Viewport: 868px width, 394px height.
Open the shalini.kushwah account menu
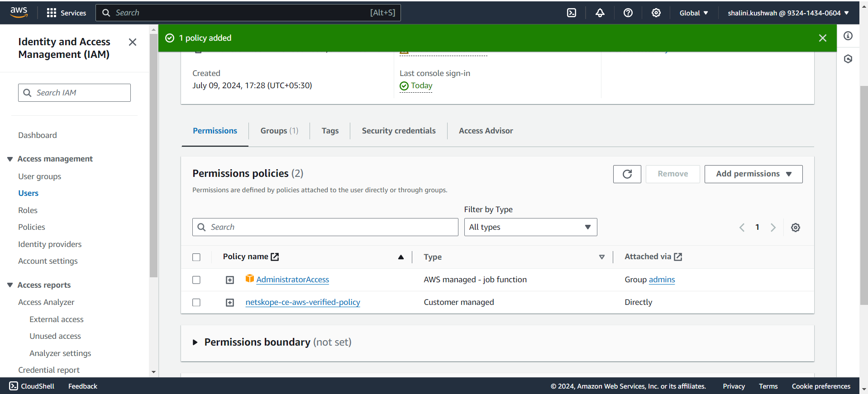(788, 13)
